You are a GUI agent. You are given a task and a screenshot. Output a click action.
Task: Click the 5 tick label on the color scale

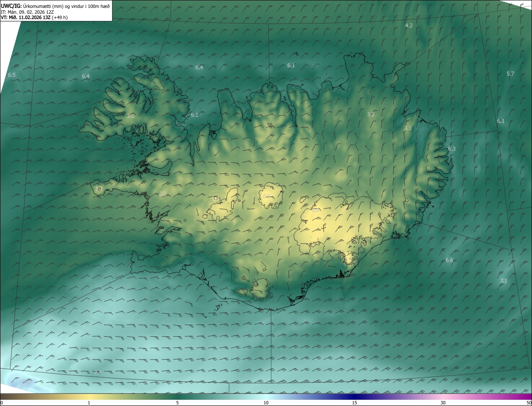(177, 403)
